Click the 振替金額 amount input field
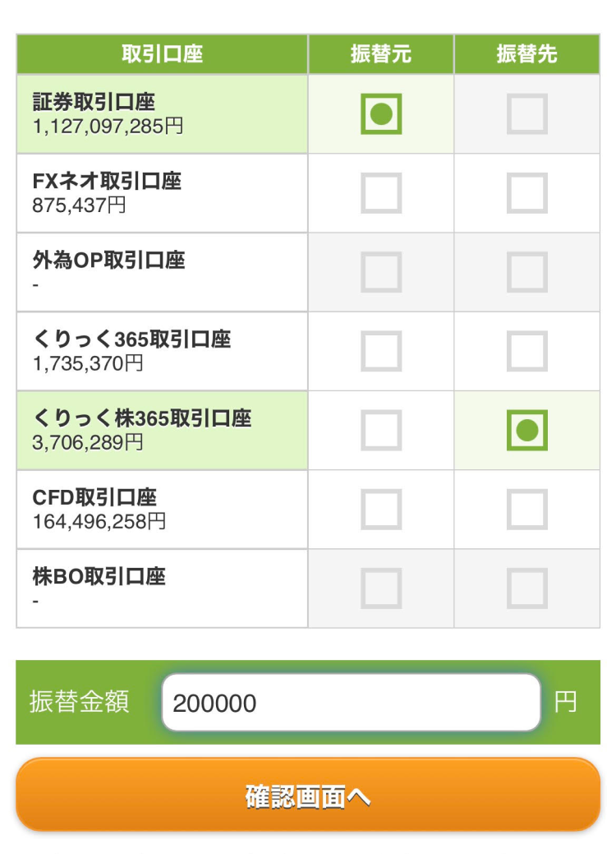The height and width of the screenshot is (854, 616). click(x=351, y=703)
